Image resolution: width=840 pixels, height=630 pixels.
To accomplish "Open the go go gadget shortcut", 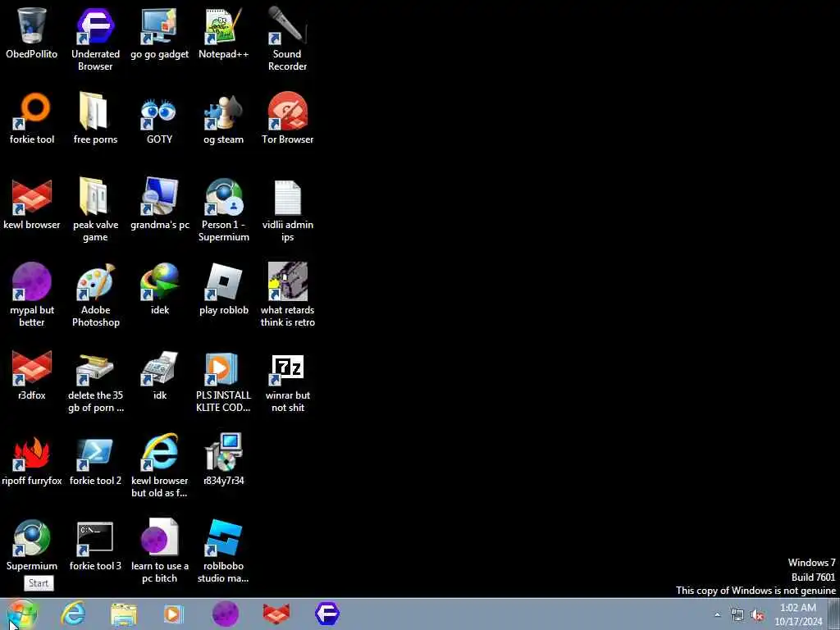I will [x=160, y=32].
